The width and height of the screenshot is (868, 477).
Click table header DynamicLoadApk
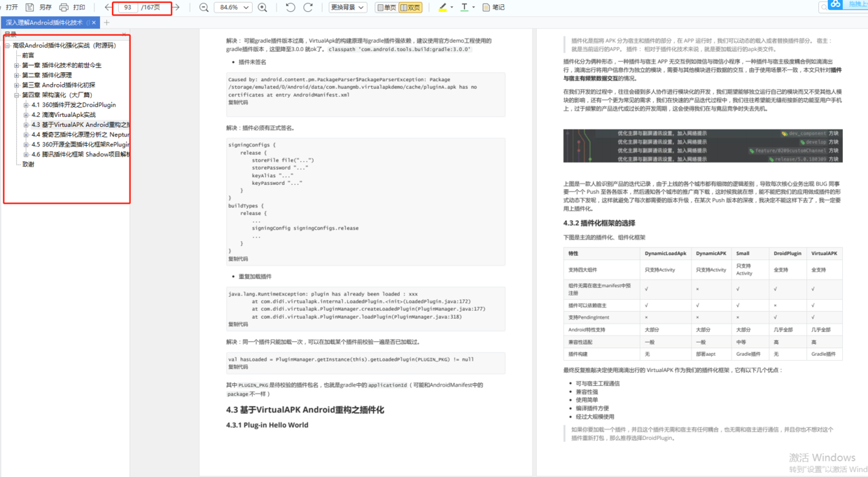tap(666, 254)
